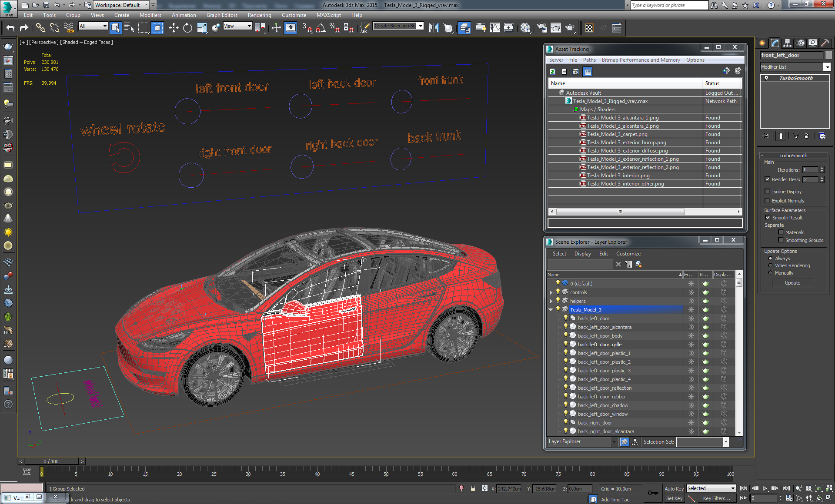Enable the Isoline Display checkbox
The height and width of the screenshot is (504, 835).
(x=768, y=192)
